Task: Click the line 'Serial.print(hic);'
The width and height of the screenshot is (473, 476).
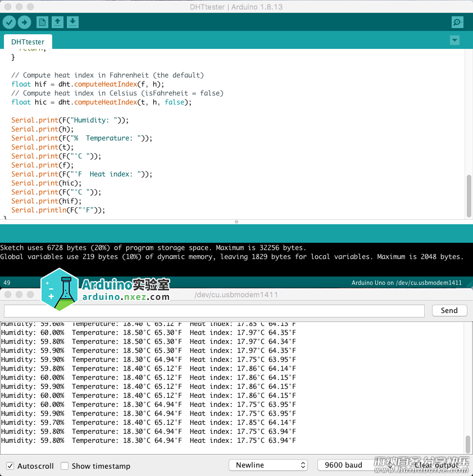Action: point(47,183)
